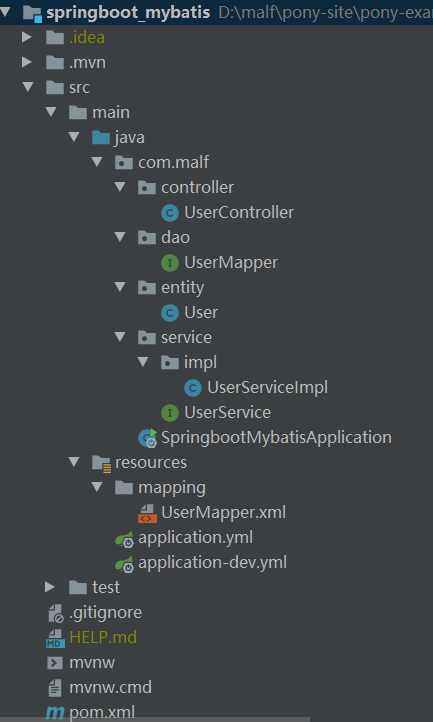Click the .gitignore file icon
Viewport: 433px width, 722px height.
click(x=56, y=613)
